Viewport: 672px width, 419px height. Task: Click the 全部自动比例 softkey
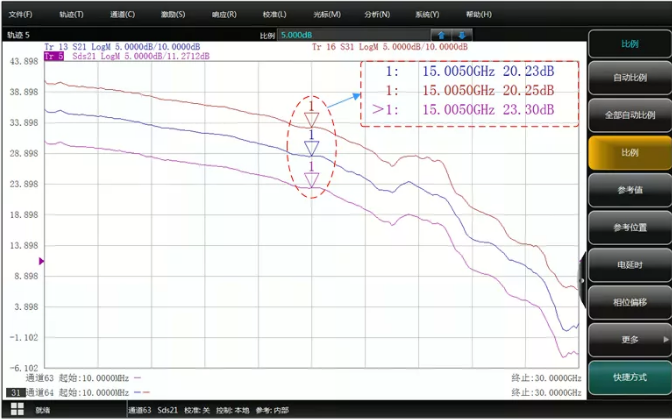tap(630, 115)
